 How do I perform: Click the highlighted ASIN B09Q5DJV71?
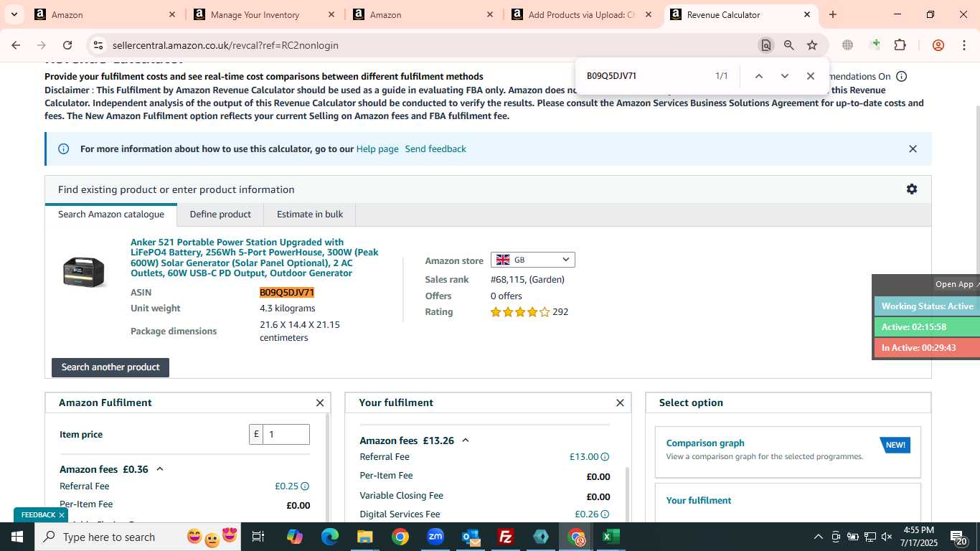pyautogui.click(x=287, y=293)
